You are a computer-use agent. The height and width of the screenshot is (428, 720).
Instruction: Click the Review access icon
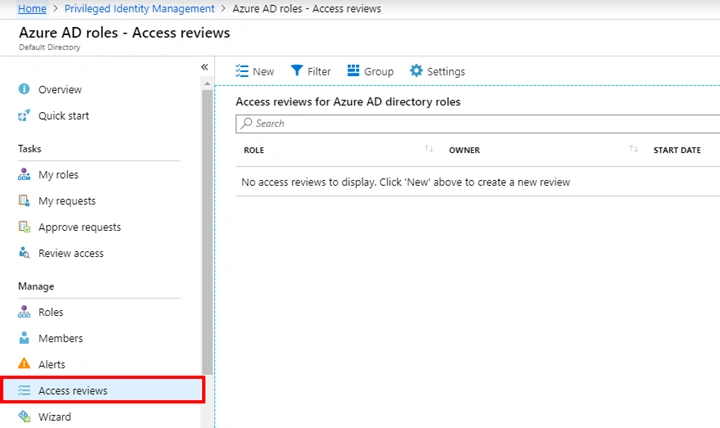(x=24, y=253)
